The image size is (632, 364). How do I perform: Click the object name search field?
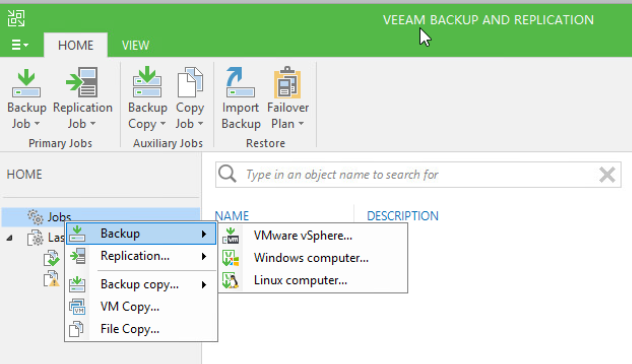(x=418, y=175)
